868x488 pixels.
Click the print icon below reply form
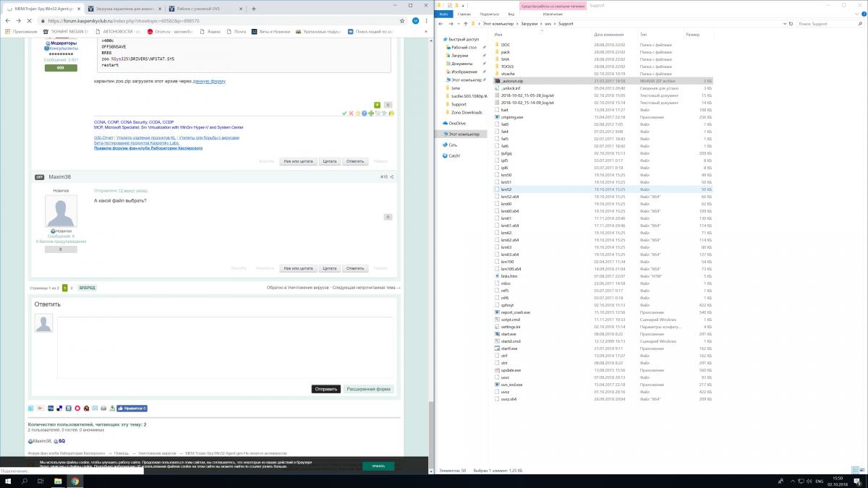click(103, 408)
